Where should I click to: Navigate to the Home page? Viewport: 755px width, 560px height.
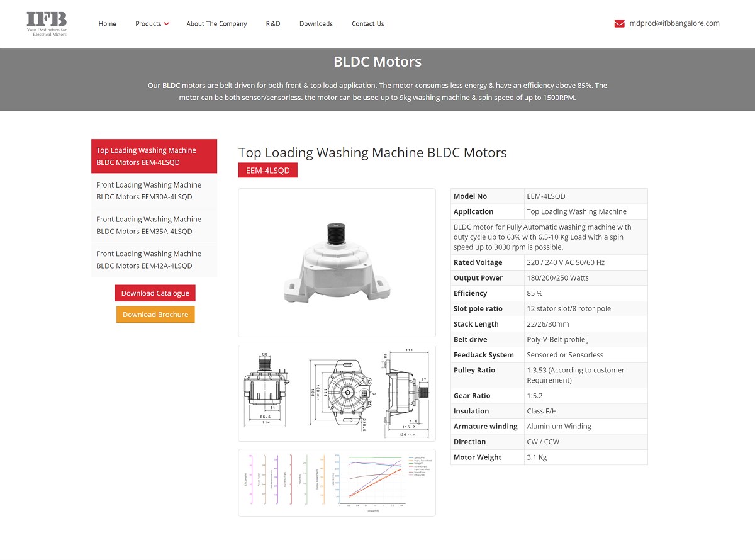107,23
